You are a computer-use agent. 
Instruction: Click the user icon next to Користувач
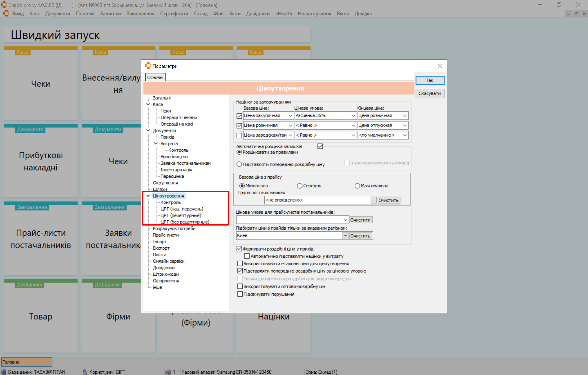[85, 372]
